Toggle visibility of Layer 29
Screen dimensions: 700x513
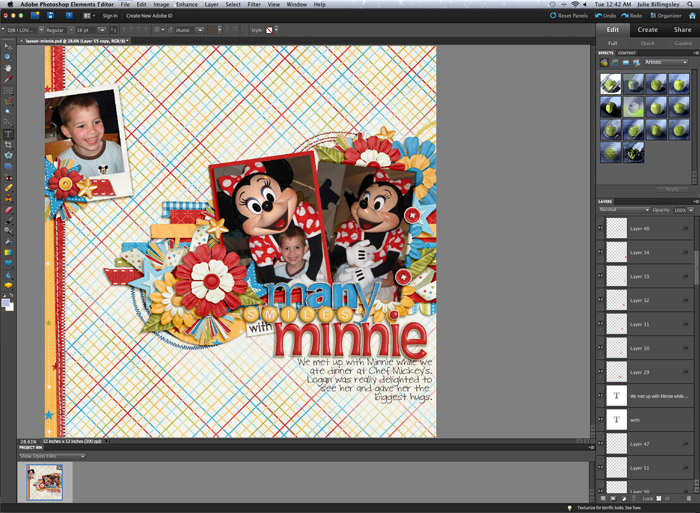pos(600,371)
